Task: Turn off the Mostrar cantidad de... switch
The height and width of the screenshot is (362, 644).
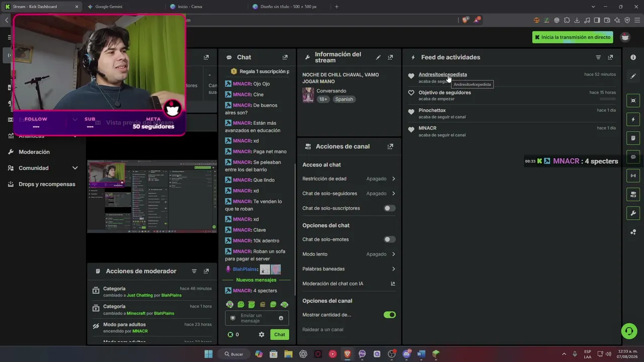Action: tap(390, 315)
